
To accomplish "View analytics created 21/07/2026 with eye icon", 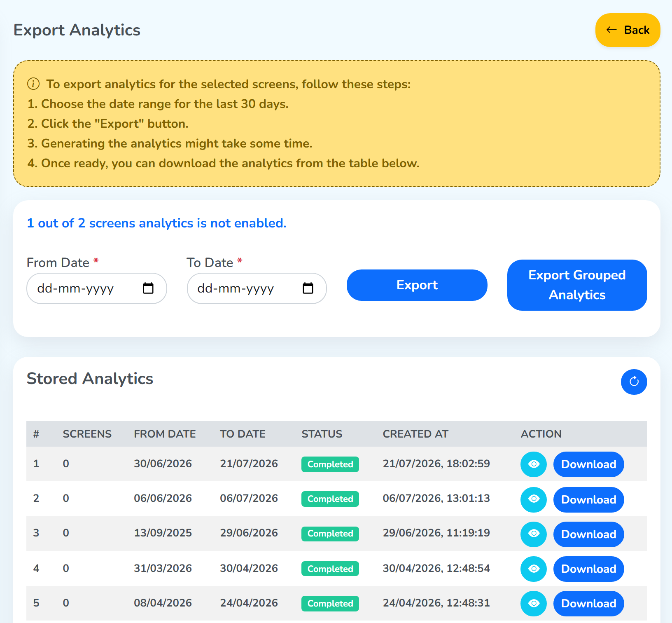I will pyautogui.click(x=534, y=464).
